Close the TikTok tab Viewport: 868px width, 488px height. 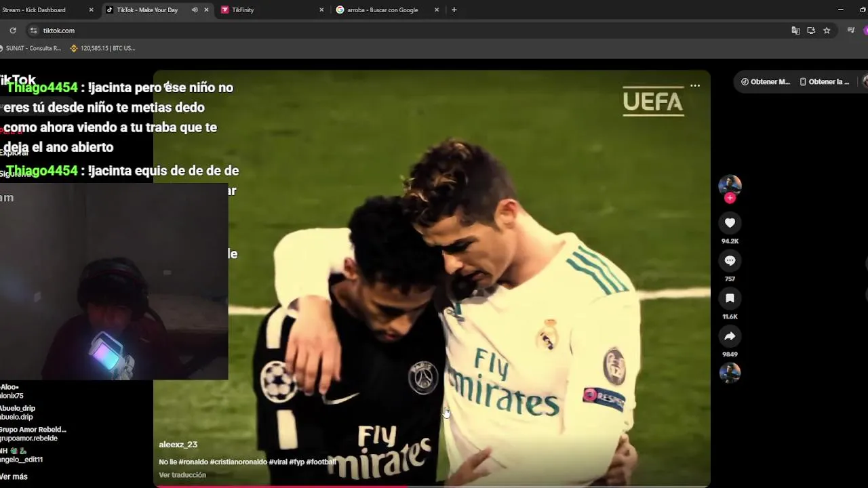[x=206, y=10]
